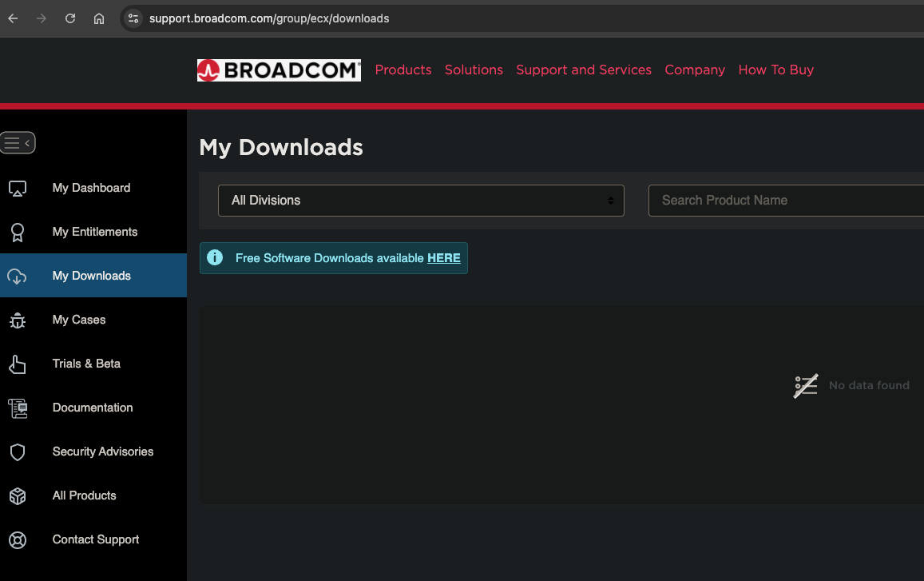The height and width of the screenshot is (581, 924).
Task: Go to the browser home icon
Action: point(99,18)
